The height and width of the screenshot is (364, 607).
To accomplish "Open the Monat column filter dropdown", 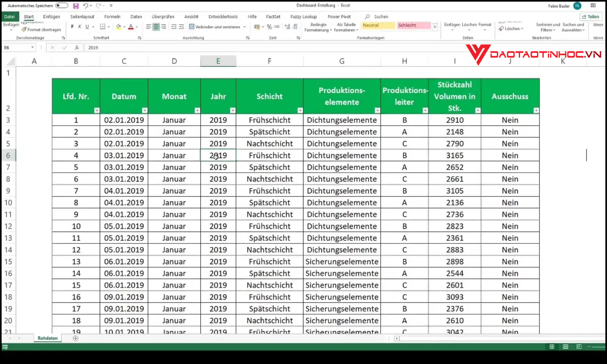I will (x=197, y=110).
